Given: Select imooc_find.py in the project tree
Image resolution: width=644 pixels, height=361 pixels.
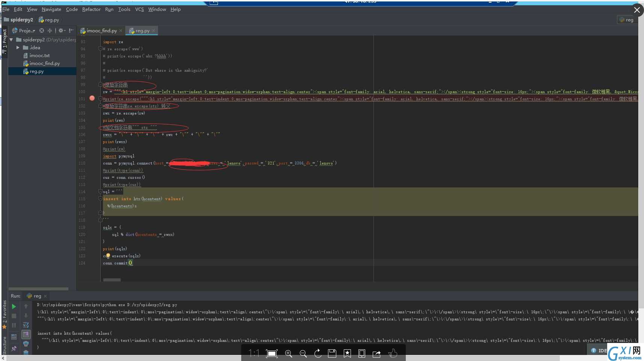Looking at the screenshot, I should point(45,63).
